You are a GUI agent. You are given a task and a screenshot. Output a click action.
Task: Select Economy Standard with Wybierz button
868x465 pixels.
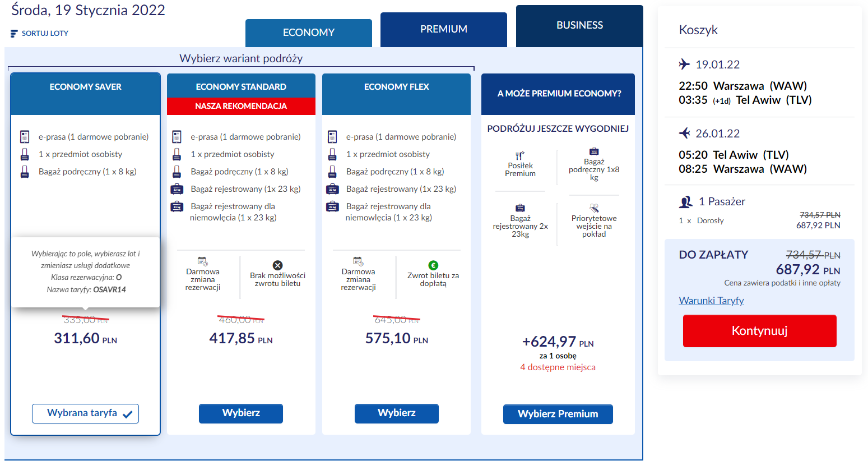click(240, 413)
